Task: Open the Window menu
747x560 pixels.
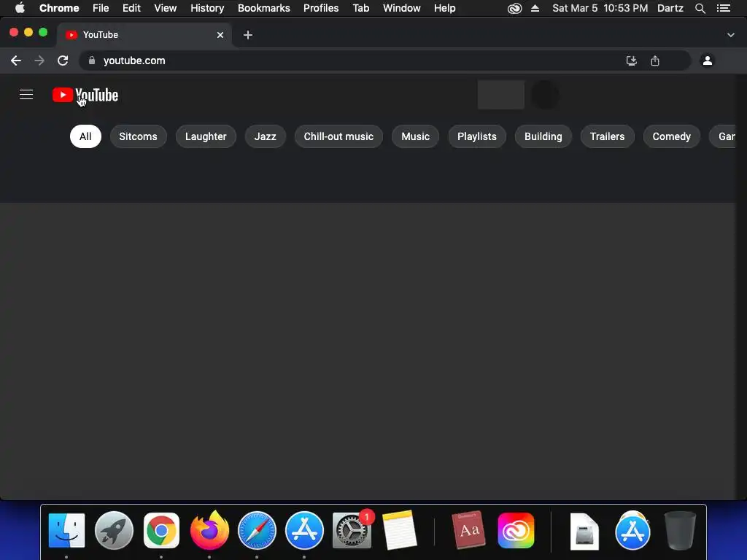Action: point(402,8)
